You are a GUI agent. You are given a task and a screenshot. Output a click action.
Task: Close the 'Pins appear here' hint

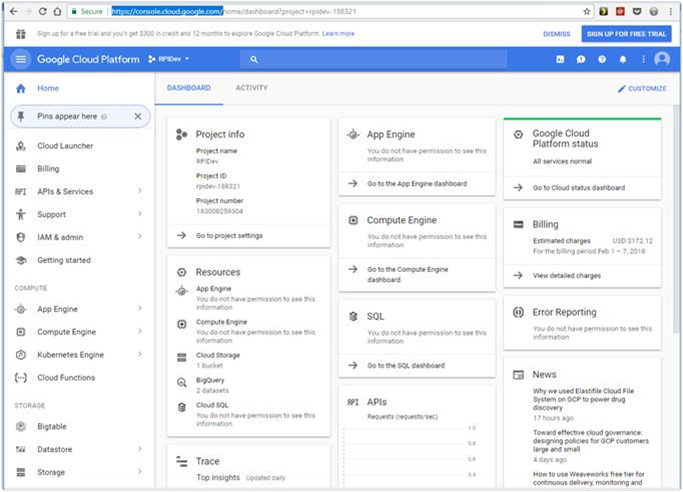(x=138, y=117)
